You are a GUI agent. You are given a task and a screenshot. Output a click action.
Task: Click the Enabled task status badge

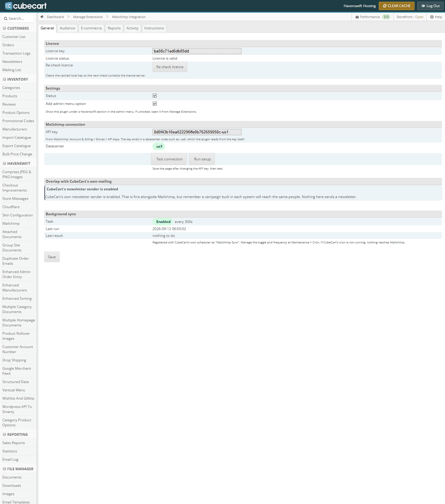click(163, 222)
